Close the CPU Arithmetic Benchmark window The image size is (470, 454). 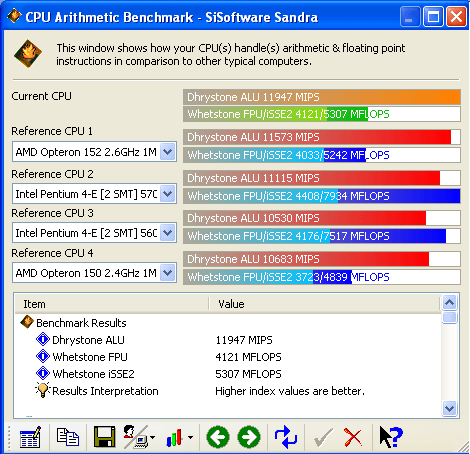(x=456, y=17)
